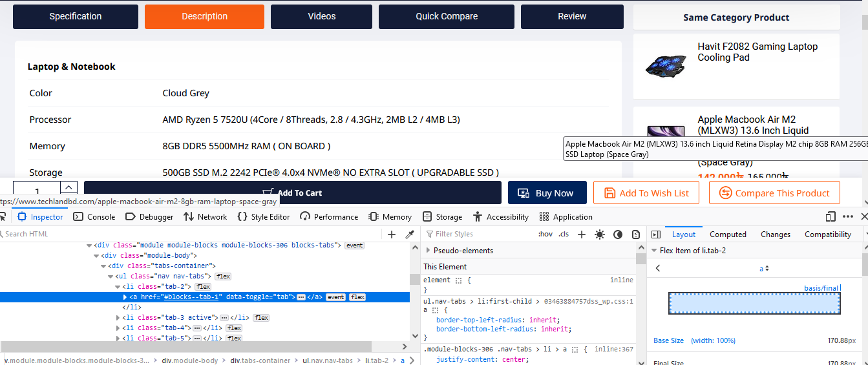Open the Network panel
Viewport: 868px width, 365px height.
pyautogui.click(x=205, y=217)
